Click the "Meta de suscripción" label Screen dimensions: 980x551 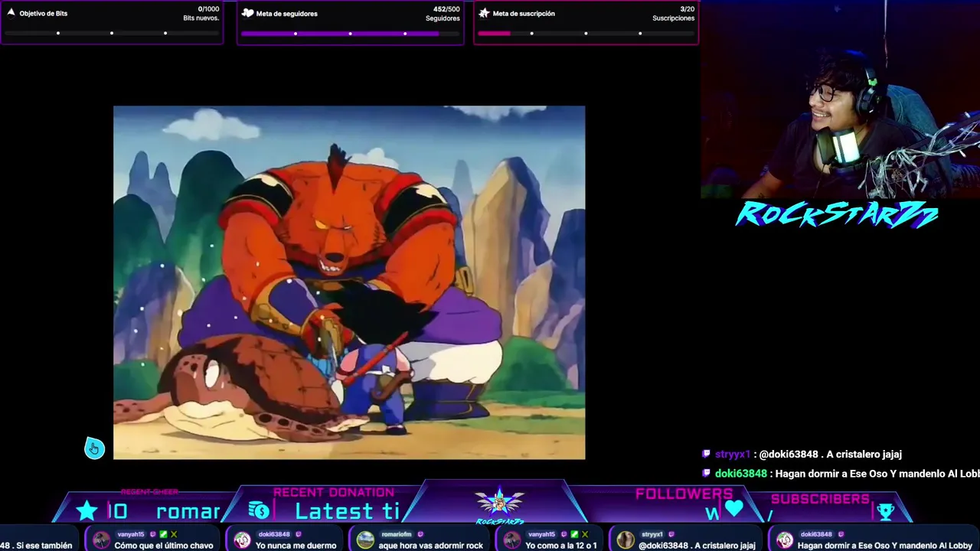pos(524,13)
